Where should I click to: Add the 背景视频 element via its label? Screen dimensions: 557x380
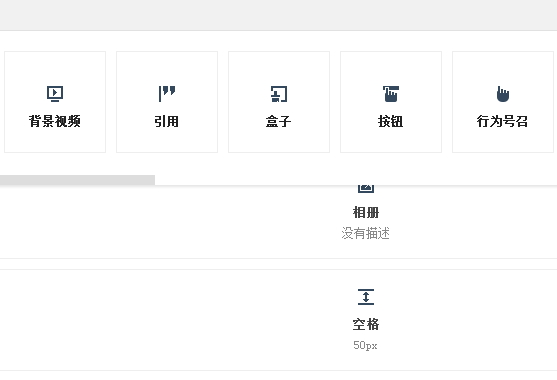click(x=55, y=121)
